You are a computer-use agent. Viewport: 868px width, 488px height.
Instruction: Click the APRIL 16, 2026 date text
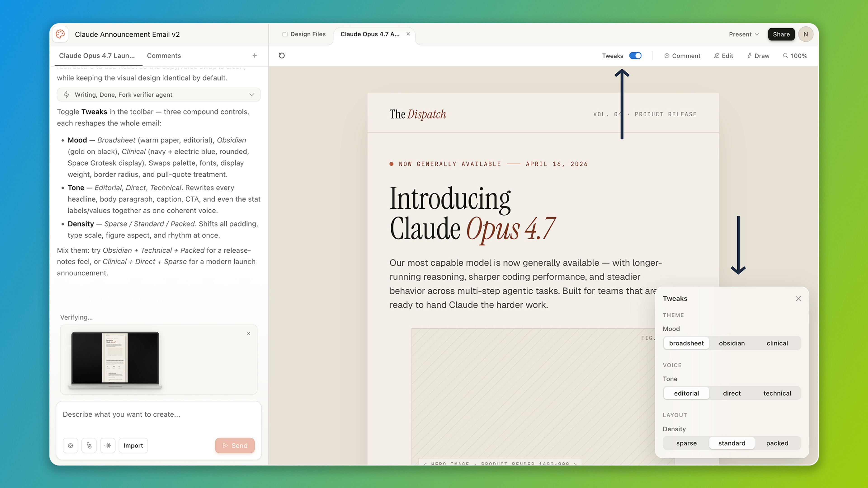[557, 164]
